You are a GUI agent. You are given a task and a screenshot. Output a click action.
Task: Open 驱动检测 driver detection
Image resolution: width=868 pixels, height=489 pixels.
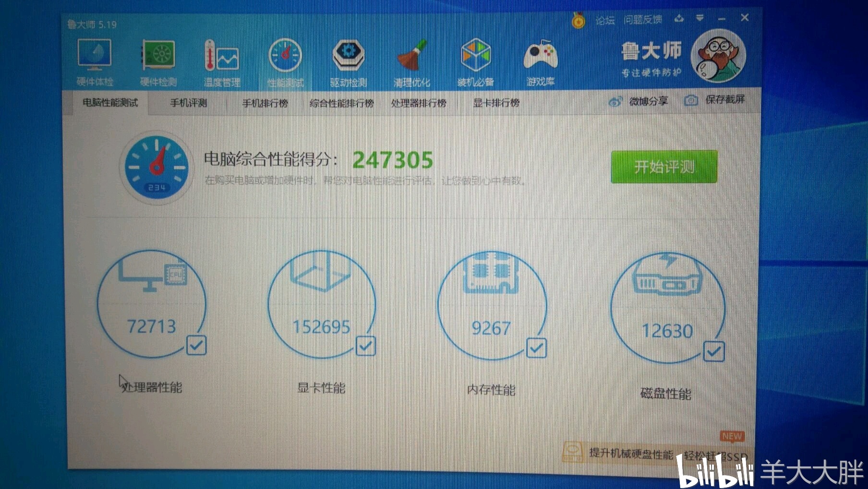click(349, 63)
